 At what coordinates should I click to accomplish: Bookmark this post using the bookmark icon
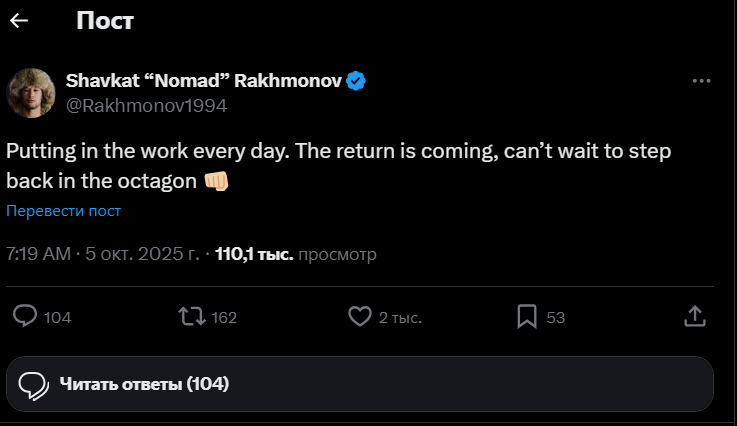(527, 317)
